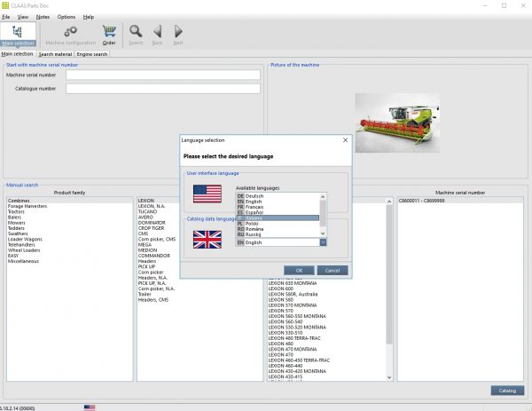Select Româna in available languages

278,229
